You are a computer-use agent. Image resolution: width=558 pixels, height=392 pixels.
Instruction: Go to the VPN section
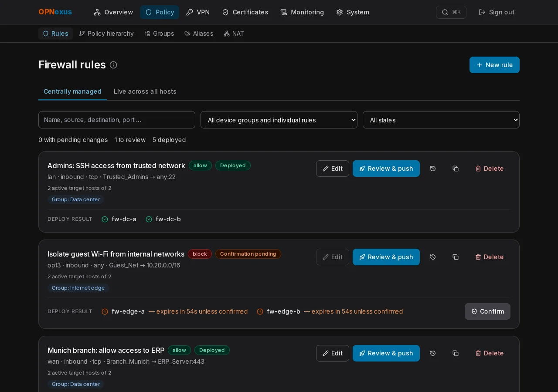(x=198, y=12)
